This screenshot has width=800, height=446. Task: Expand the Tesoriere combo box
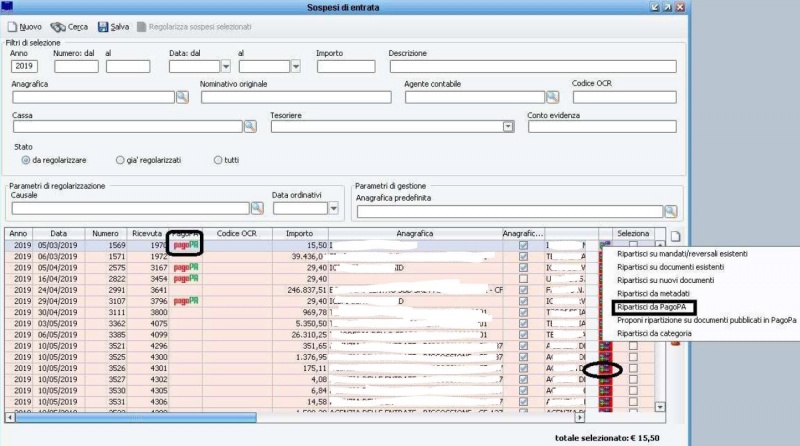click(x=508, y=127)
